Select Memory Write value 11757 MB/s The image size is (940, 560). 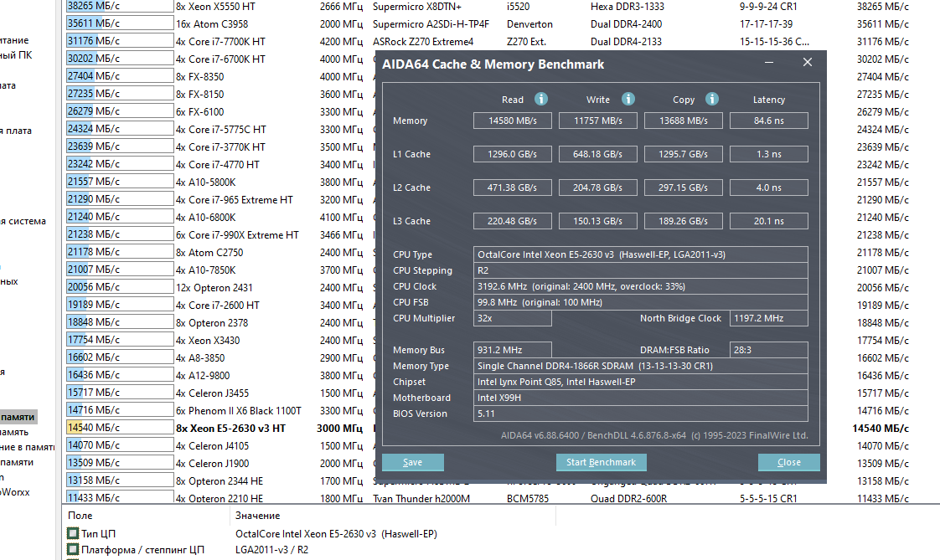[x=597, y=121]
